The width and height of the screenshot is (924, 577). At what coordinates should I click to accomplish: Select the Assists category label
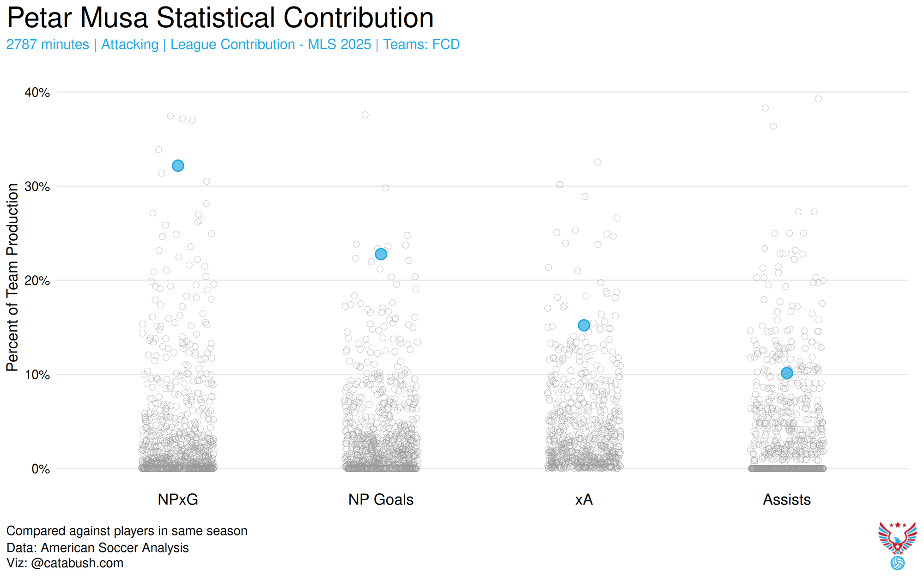pos(787,499)
